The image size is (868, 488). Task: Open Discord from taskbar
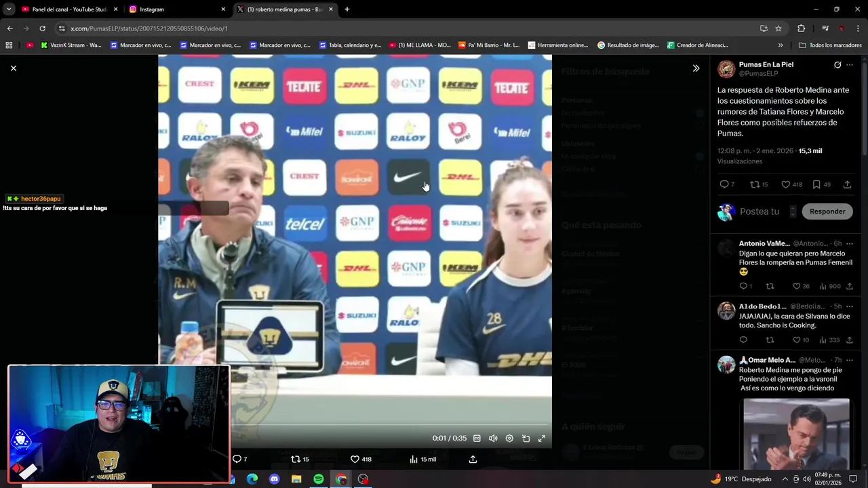[274, 479]
